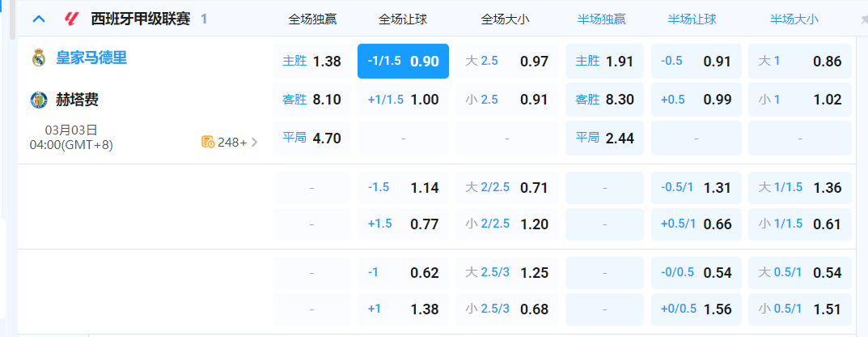This screenshot has height=337, width=868.
Task: Click the star icon in header corner
Action: [863, 19]
